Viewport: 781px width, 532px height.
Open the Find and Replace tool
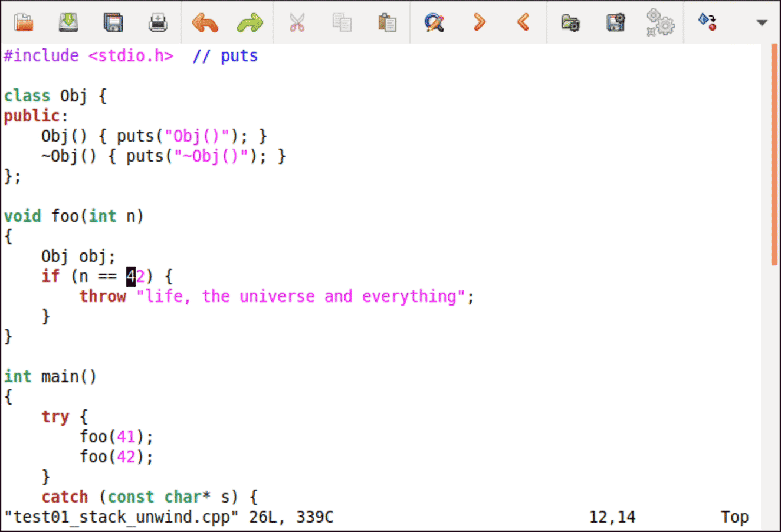(434, 22)
